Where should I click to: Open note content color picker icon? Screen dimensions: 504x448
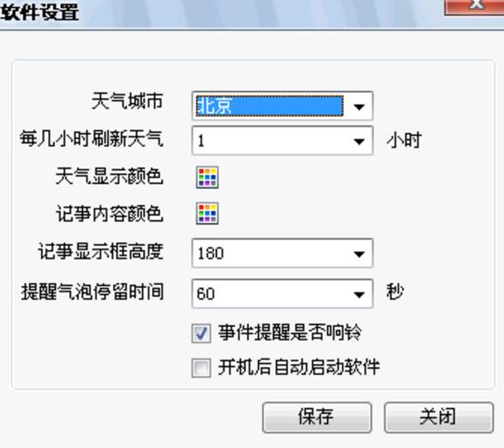(207, 213)
